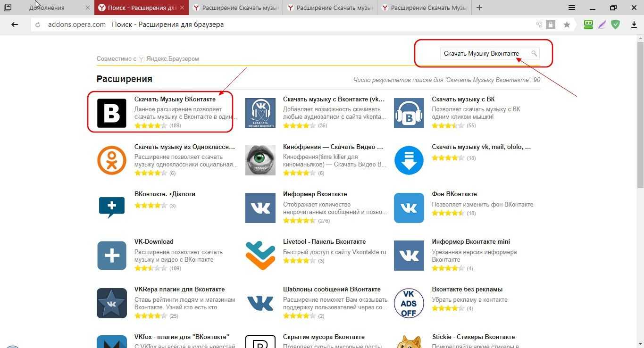Open the VK ADS OFF round icon
Image resolution: width=644 pixels, height=348 pixels.
[x=409, y=303]
